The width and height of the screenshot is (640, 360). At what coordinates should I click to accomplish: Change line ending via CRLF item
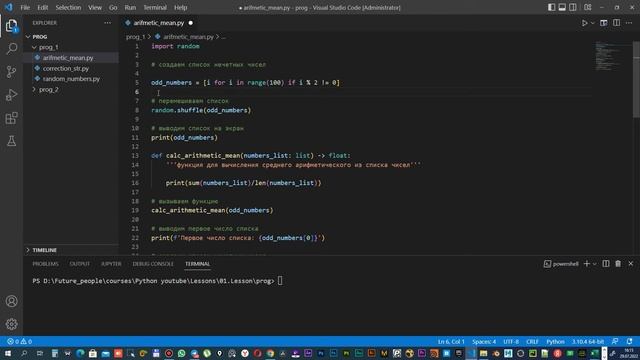(532, 341)
